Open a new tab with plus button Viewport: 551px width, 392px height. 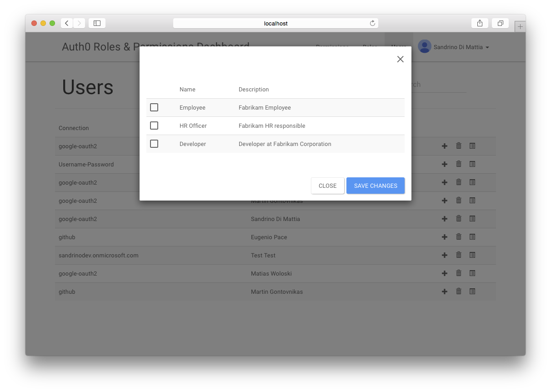520,26
